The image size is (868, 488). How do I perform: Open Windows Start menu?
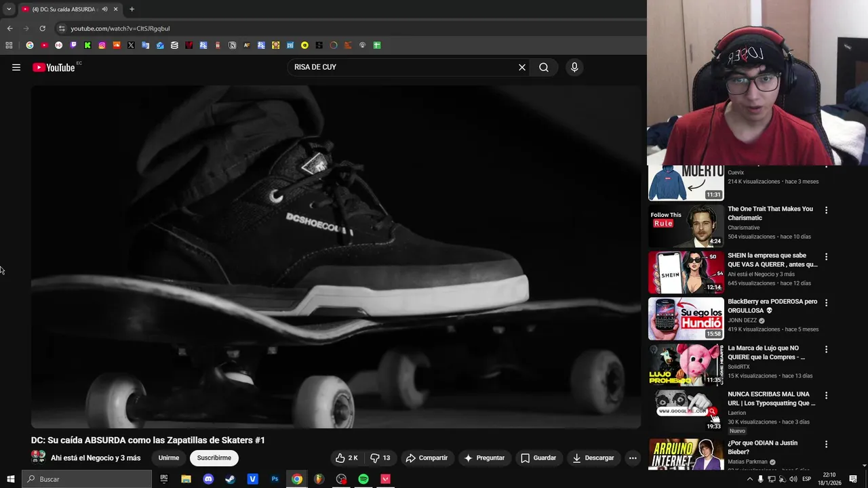[10, 479]
